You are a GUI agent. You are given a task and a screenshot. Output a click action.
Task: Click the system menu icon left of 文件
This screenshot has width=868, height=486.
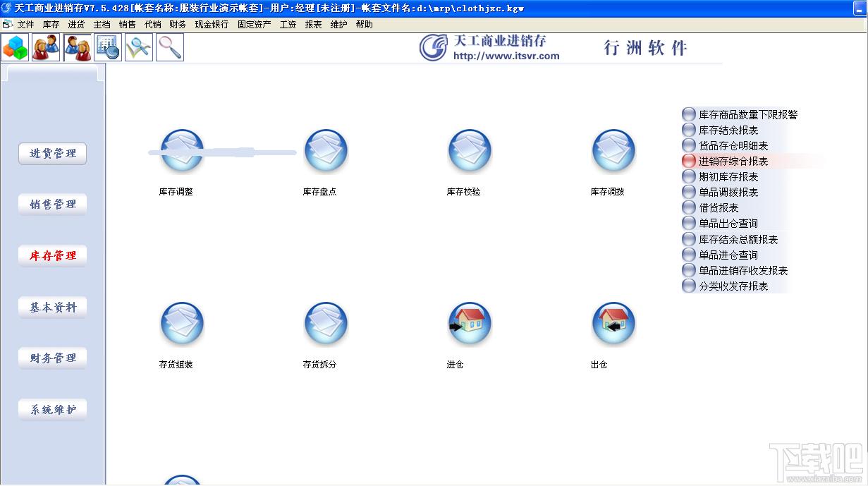(7, 24)
